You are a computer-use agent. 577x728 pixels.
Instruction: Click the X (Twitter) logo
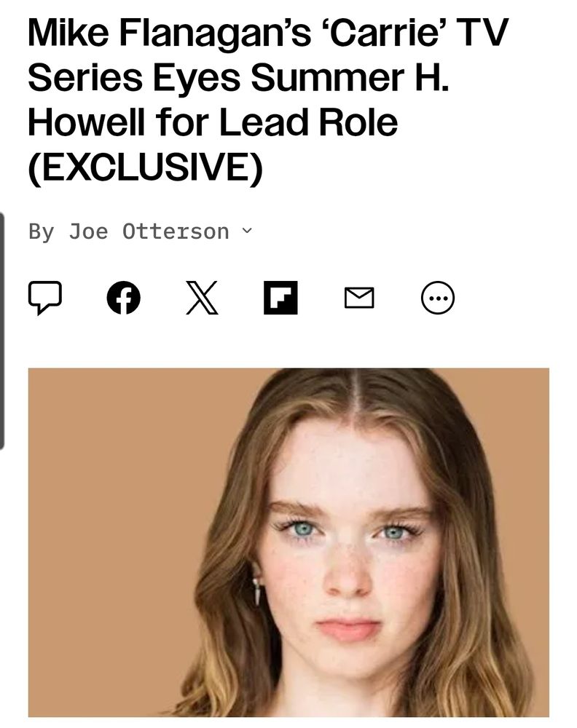click(x=202, y=298)
